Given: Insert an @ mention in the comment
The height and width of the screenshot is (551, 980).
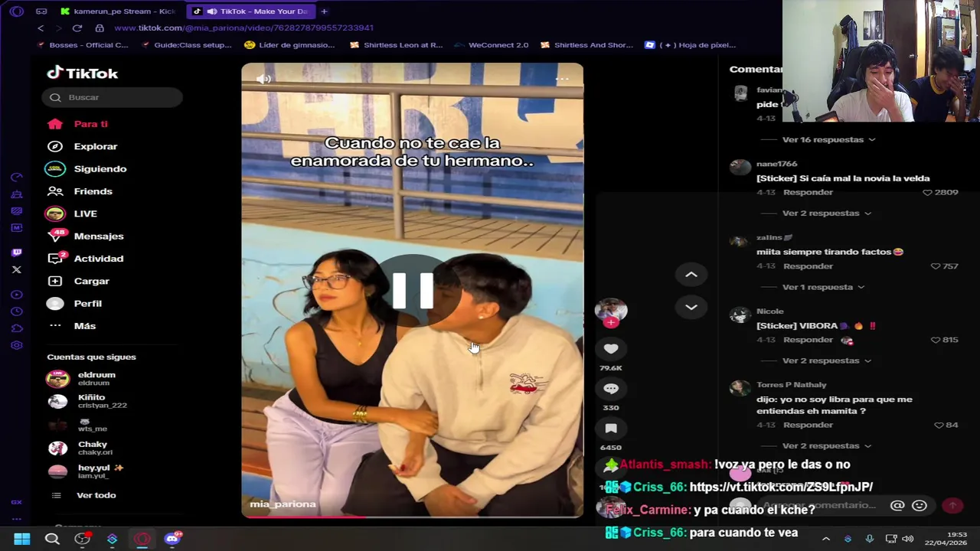Looking at the screenshot, I should (897, 505).
